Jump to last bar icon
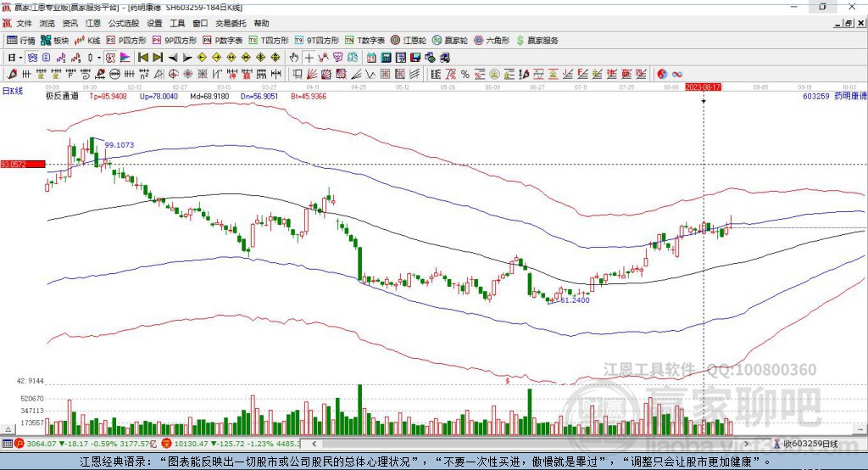Screen dimensions: 868x470 coord(158,58)
